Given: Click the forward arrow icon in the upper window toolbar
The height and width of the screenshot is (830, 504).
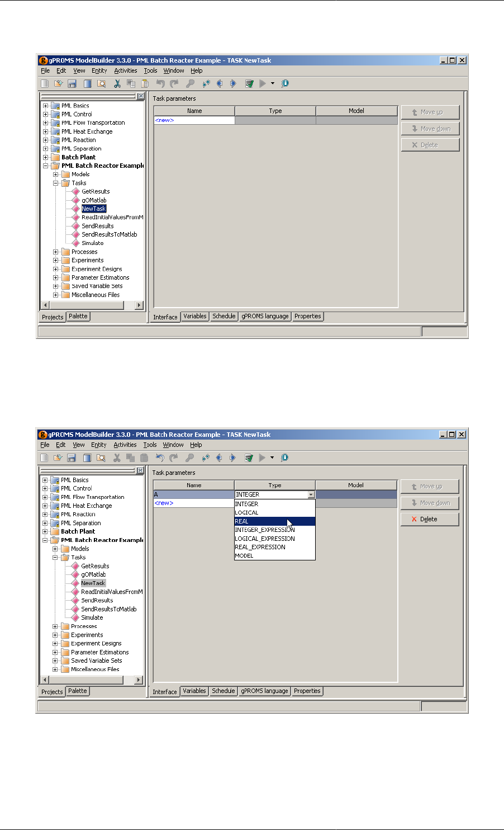Looking at the screenshot, I should point(234,83).
